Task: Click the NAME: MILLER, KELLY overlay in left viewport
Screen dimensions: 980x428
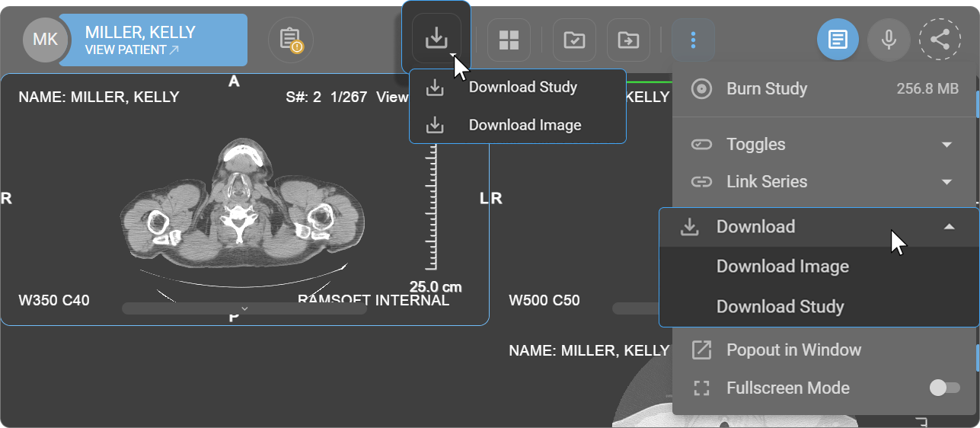Action: click(99, 97)
